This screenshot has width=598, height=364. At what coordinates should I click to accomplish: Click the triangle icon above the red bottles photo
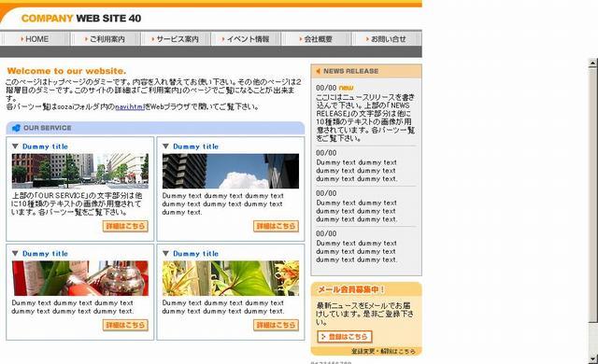click(x=15, y=253)
